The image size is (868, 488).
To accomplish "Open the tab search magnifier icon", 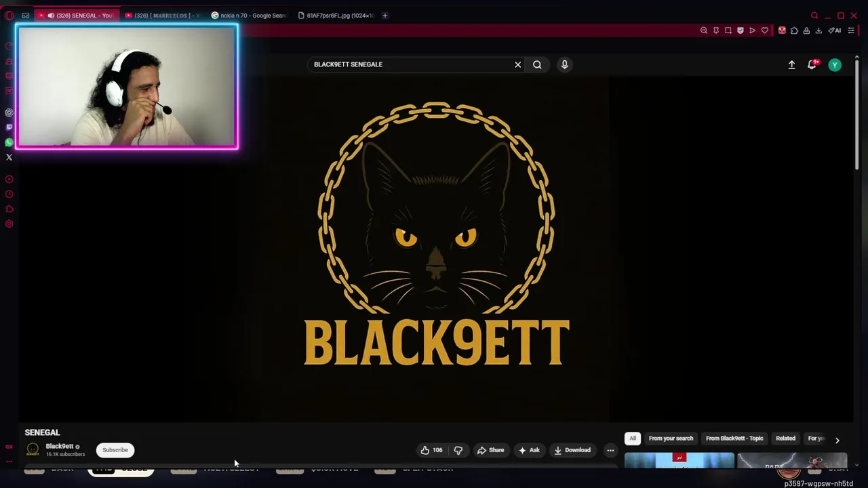I will coord(814,16).
